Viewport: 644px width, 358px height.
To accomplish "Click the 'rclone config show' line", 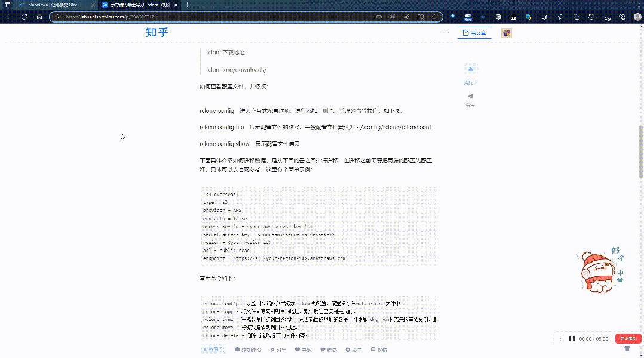I will (x=250, y=144).
